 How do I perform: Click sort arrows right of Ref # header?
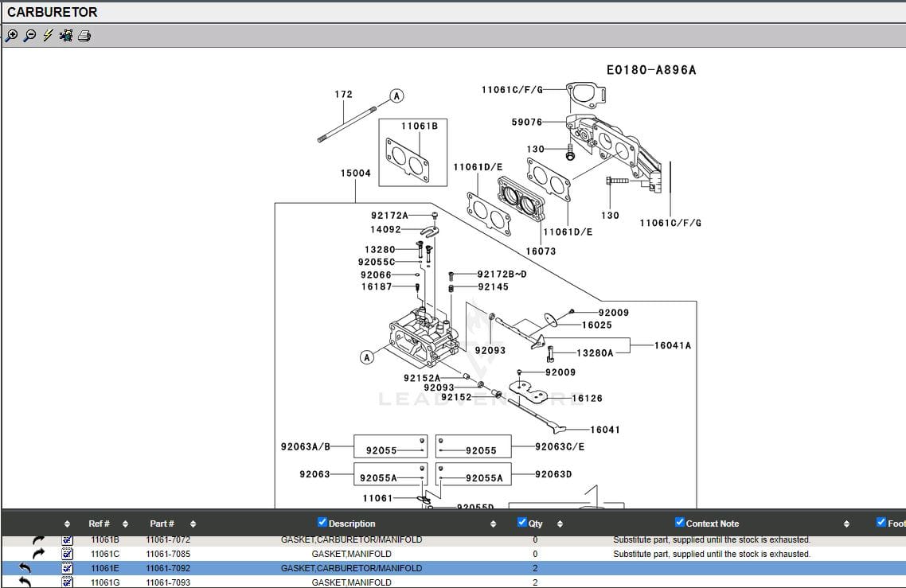[x=126, y=524]
